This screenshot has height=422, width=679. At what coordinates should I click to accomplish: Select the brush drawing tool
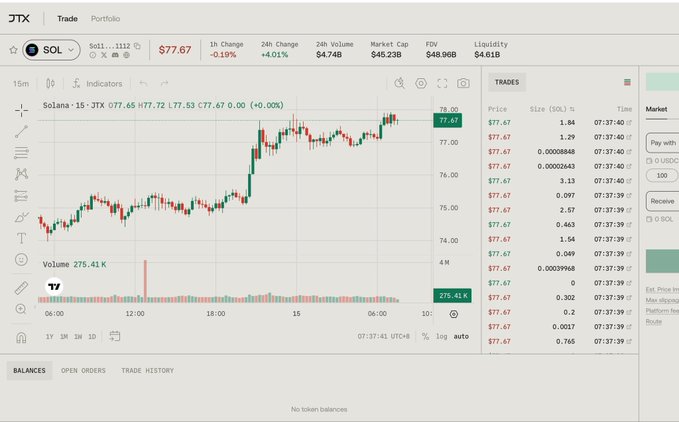click(21, 217)
